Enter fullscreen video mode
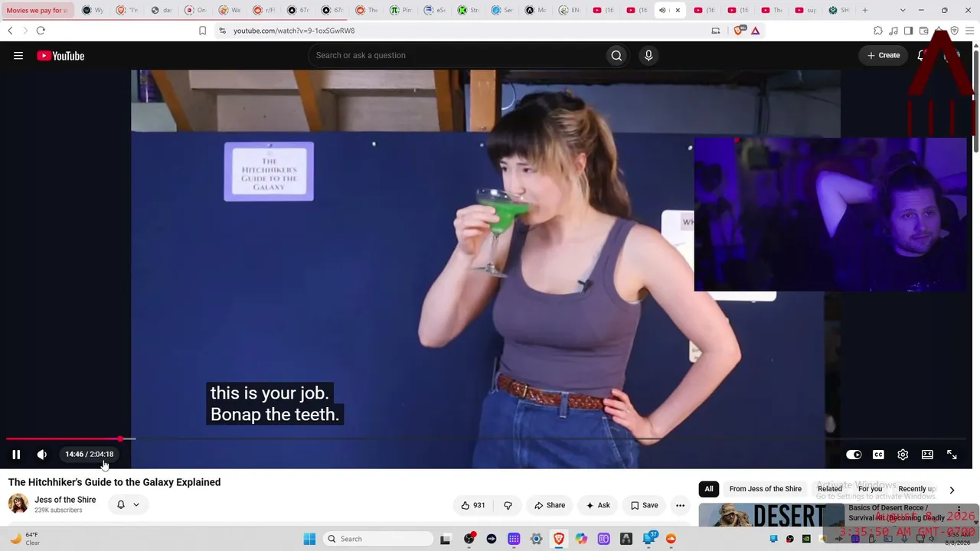This screenshot has height=551, width=980. click(x=952, y=455)
